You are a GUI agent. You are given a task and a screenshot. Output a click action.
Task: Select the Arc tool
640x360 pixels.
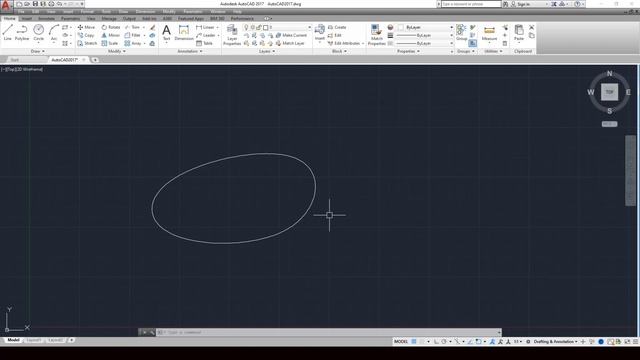[54, 32]
